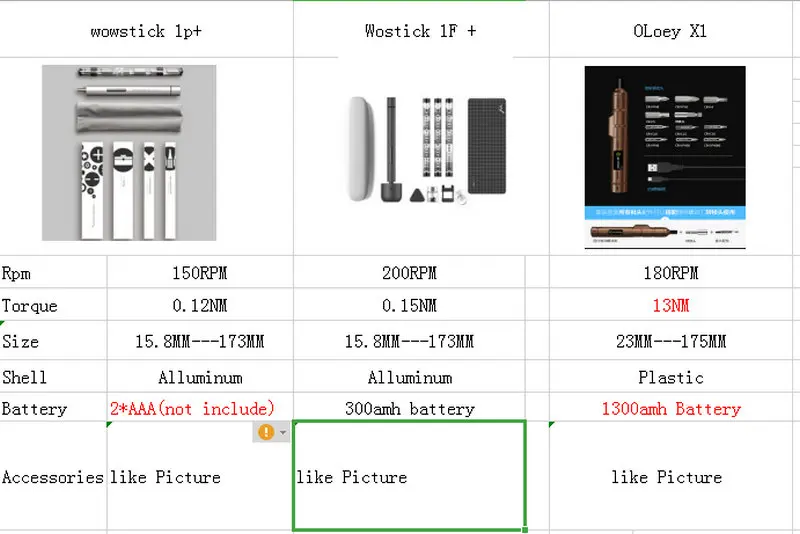Screen dimensions: 800x534
Task: Select the '23MM---175MM' cell
Action: [x=670, y=341]
